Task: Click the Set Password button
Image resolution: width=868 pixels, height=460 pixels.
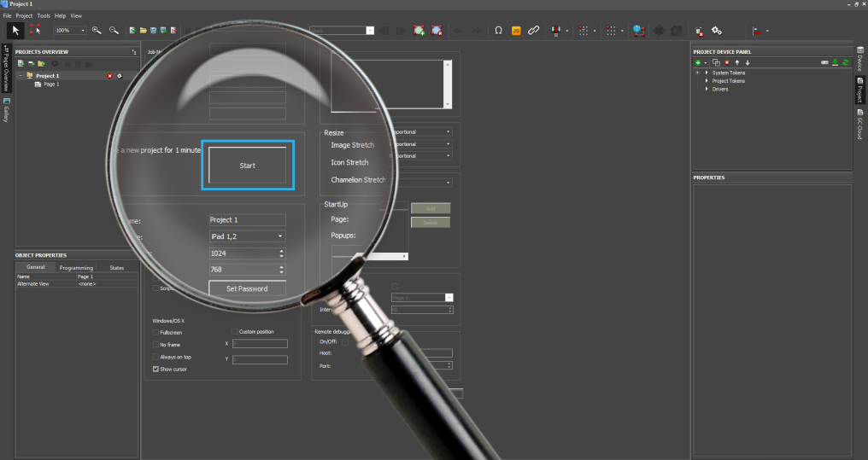Action: 247,288
